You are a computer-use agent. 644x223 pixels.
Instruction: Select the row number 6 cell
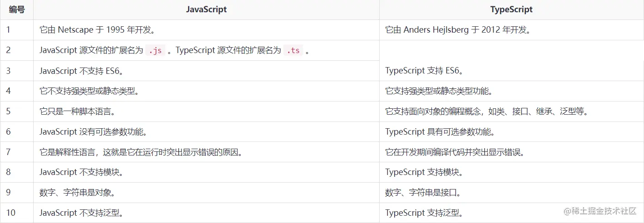tap(17, 132)
